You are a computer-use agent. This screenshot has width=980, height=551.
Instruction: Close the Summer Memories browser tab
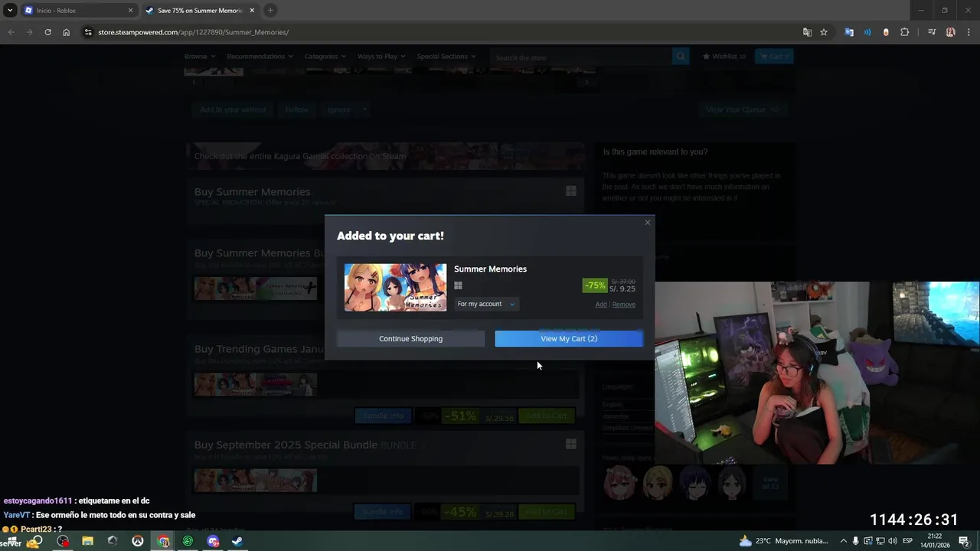(x=251, y=11)
